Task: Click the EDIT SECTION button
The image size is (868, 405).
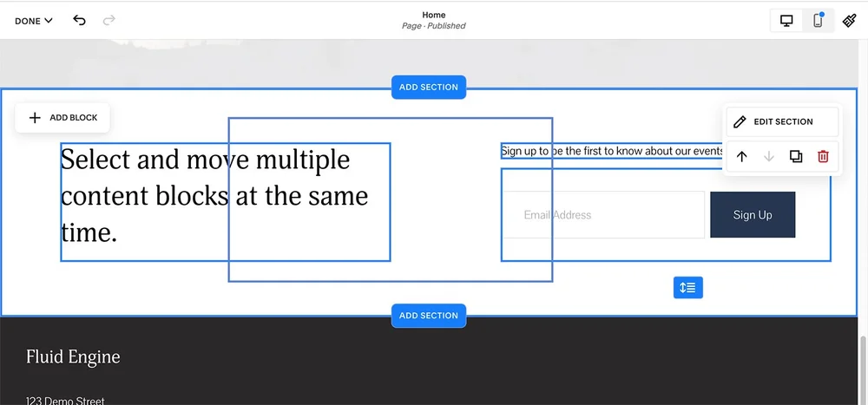Action: (782, 121)
